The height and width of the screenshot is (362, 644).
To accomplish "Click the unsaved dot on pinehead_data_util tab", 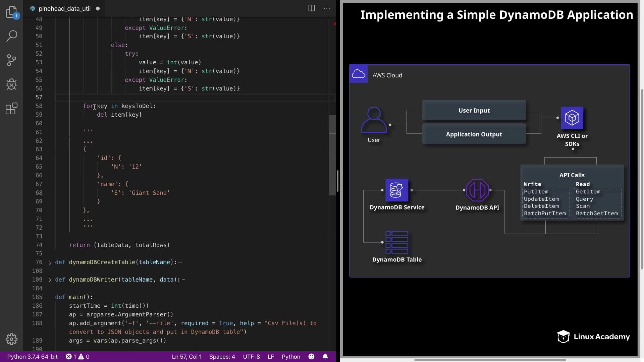I will (x=98, y=9).
